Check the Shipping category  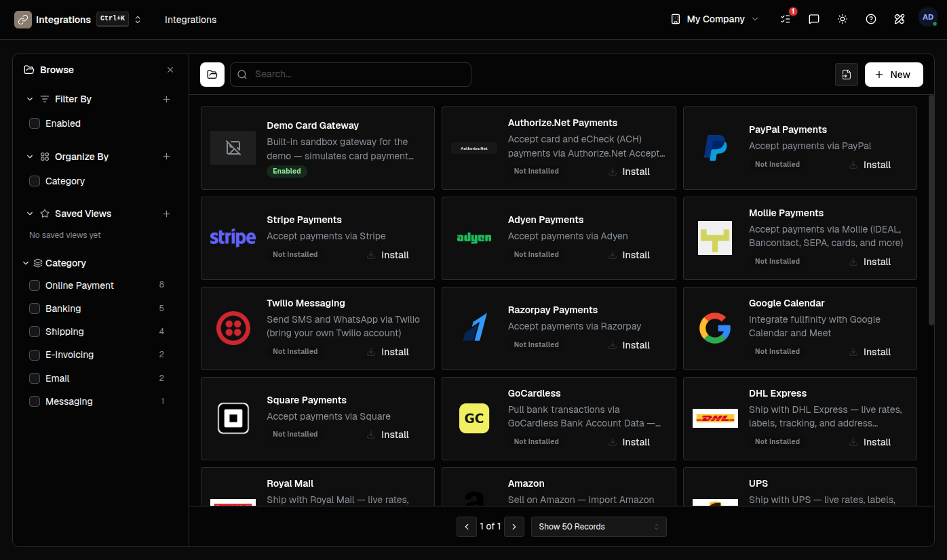click(x=35, y=332)
